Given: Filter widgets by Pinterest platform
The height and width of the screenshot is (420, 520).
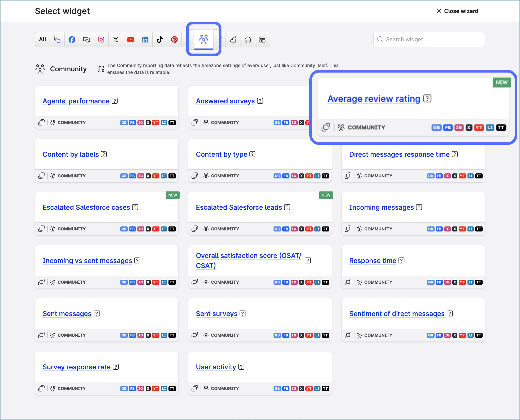Looking at the screenshot, I should click(x=174, y=39).
